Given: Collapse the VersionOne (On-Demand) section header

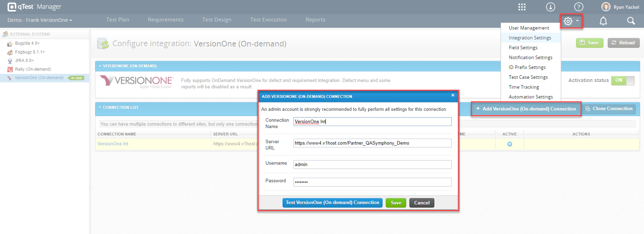Looking at the screenshot, I should coord(100,66).
